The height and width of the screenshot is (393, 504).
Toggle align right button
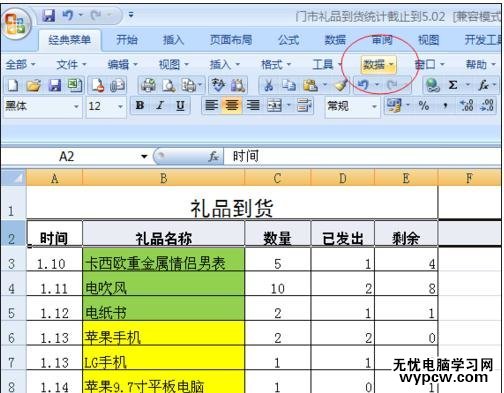click(253, 106)
